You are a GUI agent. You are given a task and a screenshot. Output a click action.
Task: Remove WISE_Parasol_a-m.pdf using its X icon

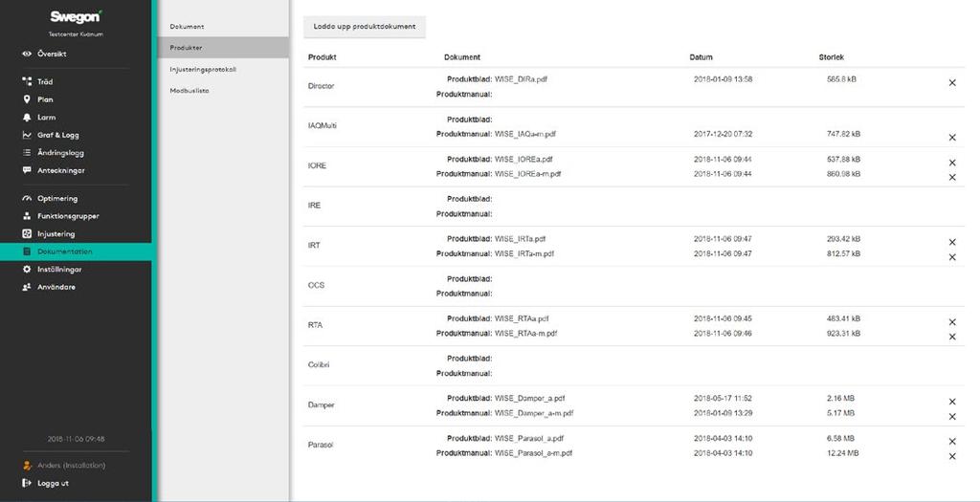[x=952, y=456]
